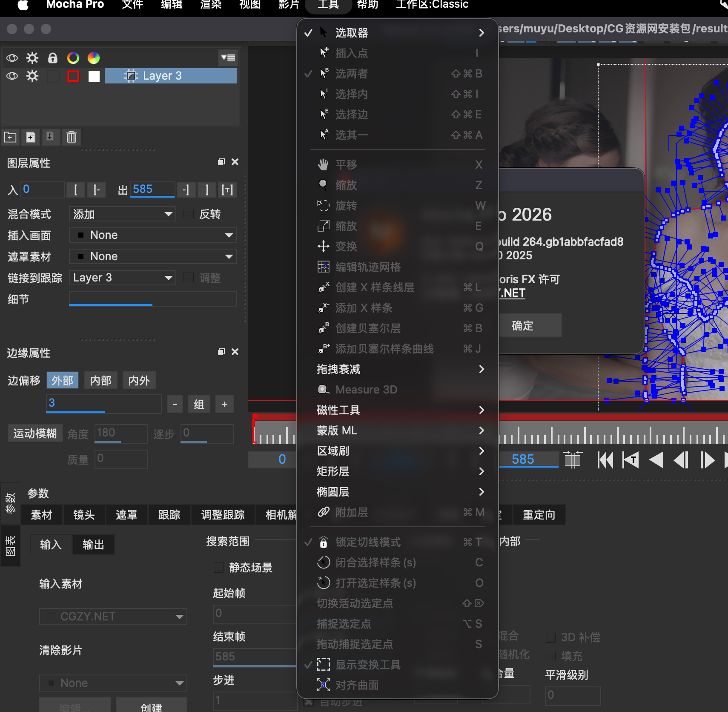Open layer settings via the gear icon
This screenshot has height=712, width=728.
32,76
